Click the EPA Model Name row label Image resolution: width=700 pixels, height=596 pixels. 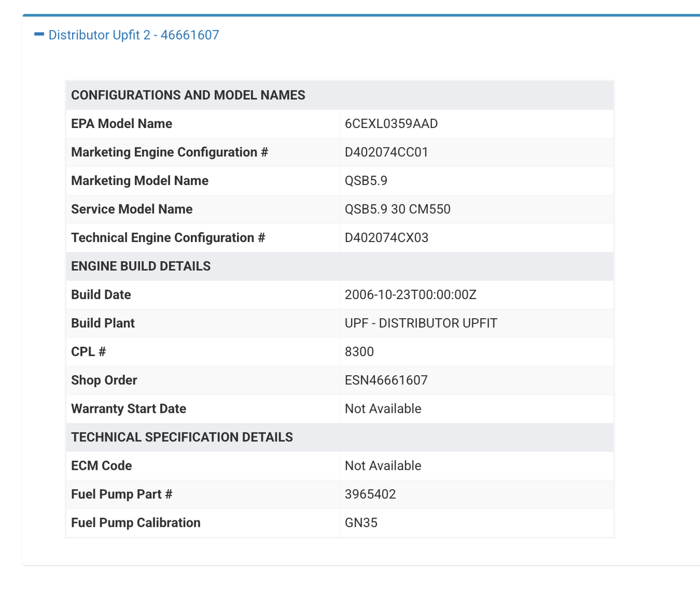pyautogui.click(x=121, y=124)
